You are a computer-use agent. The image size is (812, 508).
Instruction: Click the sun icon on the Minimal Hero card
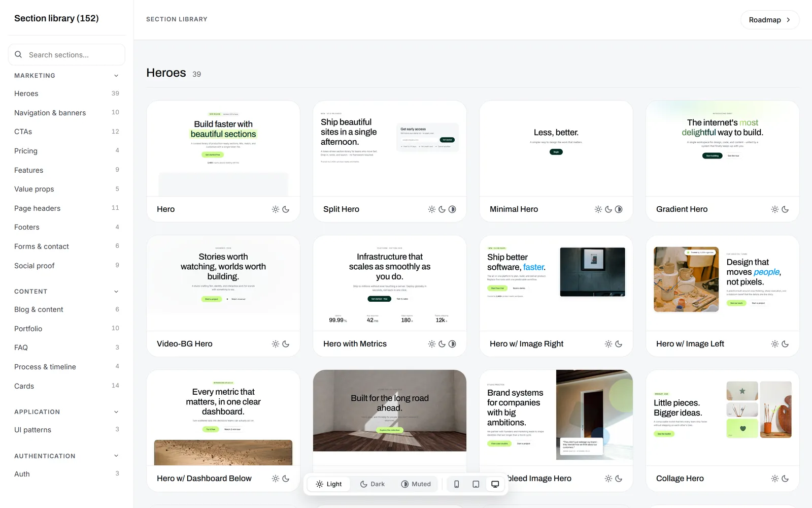pos(598,209)
